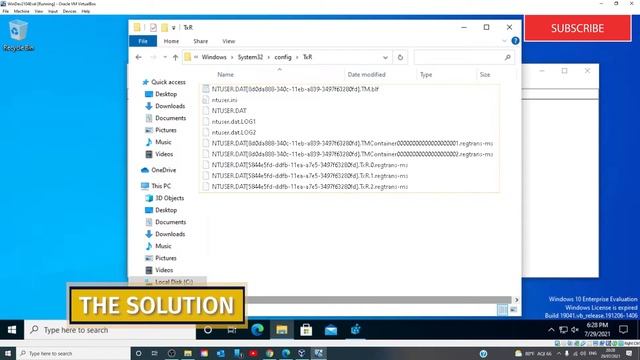
Task: Go back with the Back arrow
Action: (138, 57)
